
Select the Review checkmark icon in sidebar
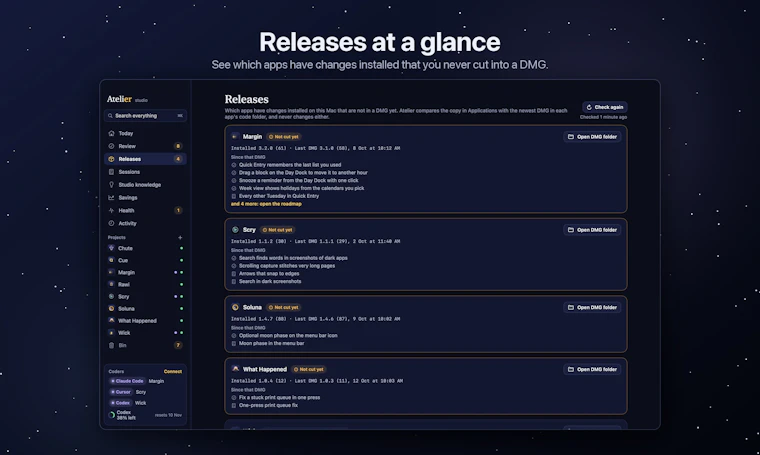pos(111,146)
